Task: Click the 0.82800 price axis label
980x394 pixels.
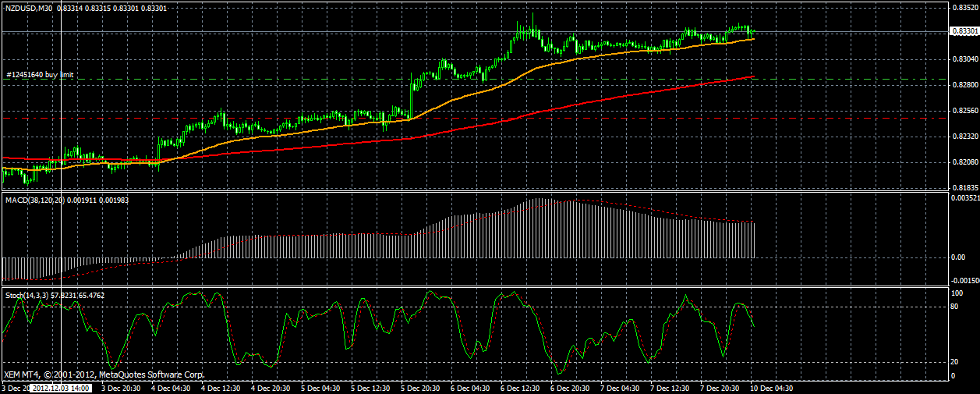Action: coord(964,85)
